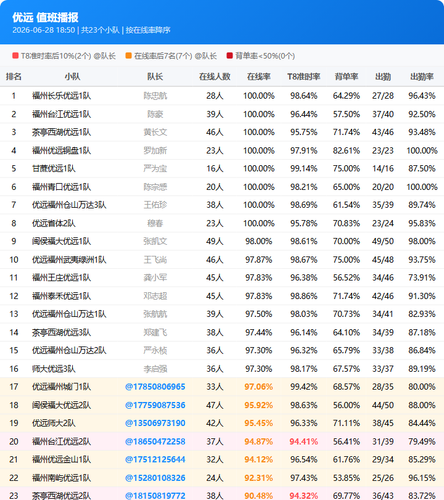Click the red T8准时率后10% legend square

pos(15,56)
